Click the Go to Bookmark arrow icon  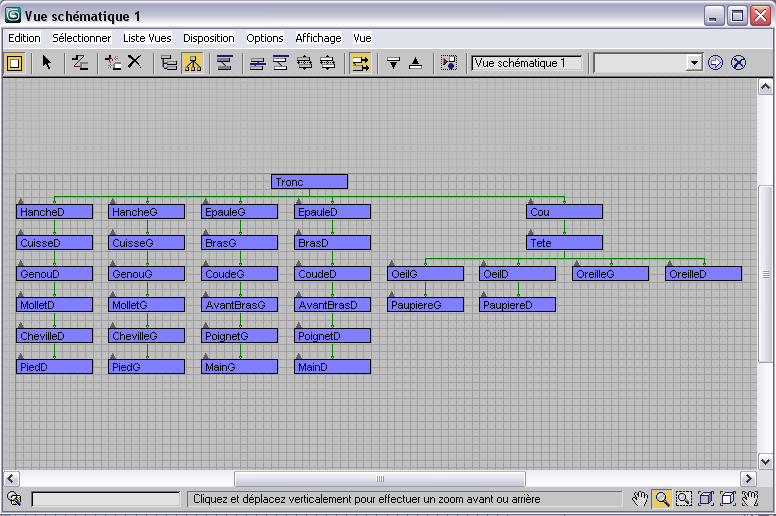pyautogui.click(x=715, y=63)
